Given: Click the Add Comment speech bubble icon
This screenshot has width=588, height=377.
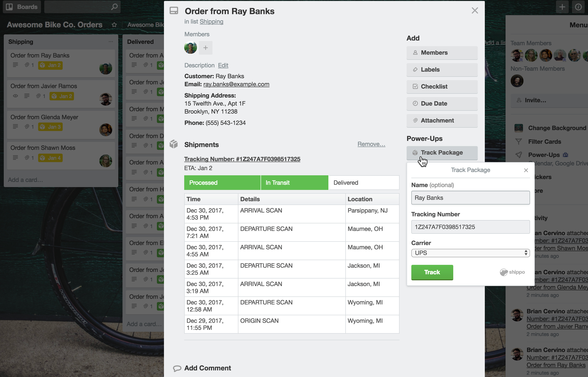Looking at the screenshot, I should click(x=177, y=368).
